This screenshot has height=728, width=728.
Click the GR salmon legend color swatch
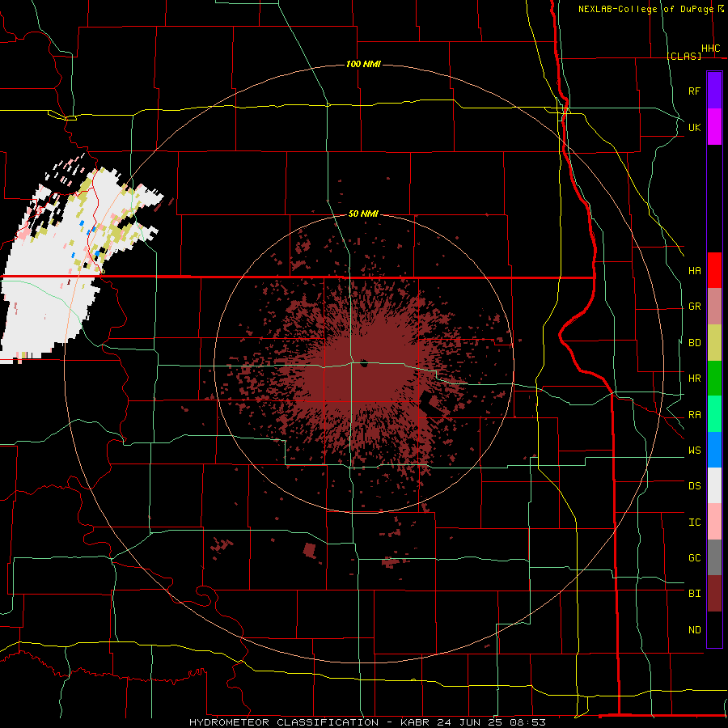[714, 307]
